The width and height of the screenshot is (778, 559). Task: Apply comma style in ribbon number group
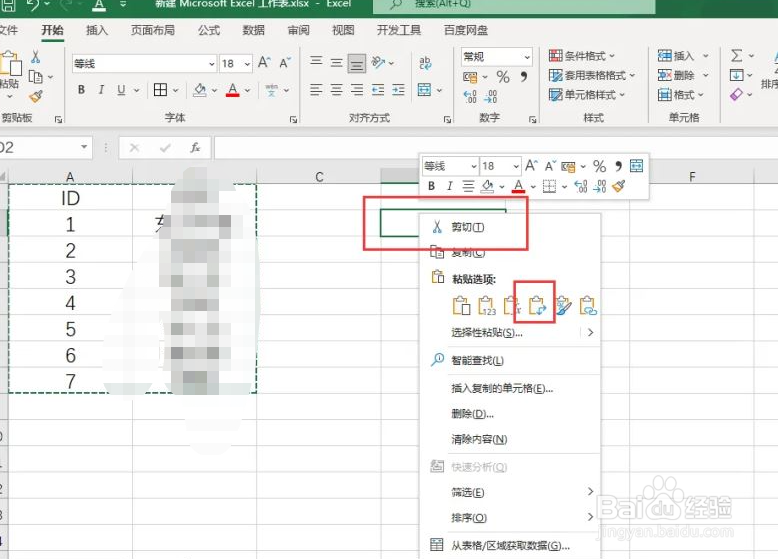click(x=523, y=76)
